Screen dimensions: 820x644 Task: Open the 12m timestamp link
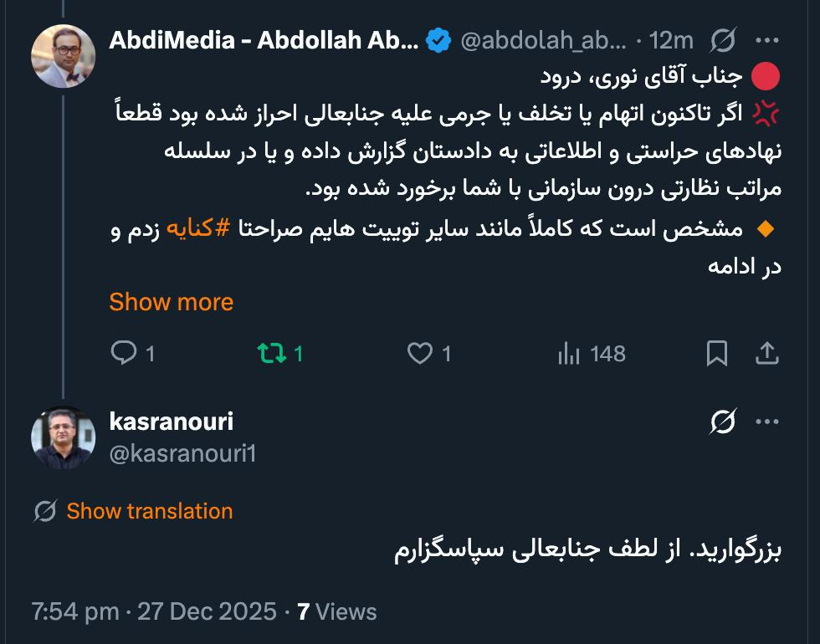(672, 39)
